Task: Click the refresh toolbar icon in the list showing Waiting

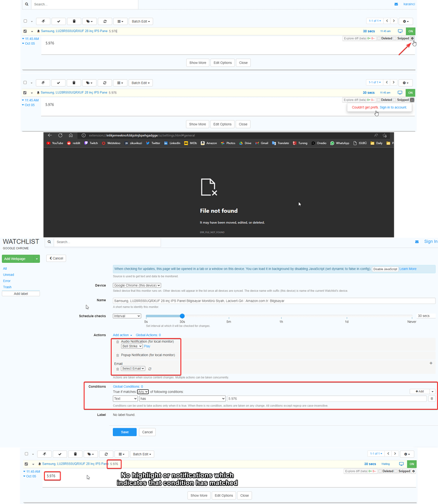Action: [106, 454]
